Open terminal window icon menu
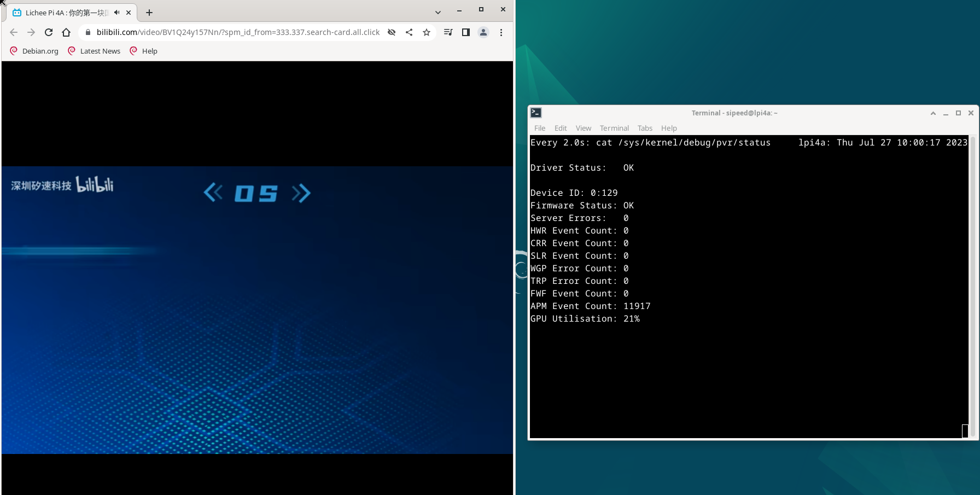The width and height of the screenshot is (980, 495). [x=536, y=113]
